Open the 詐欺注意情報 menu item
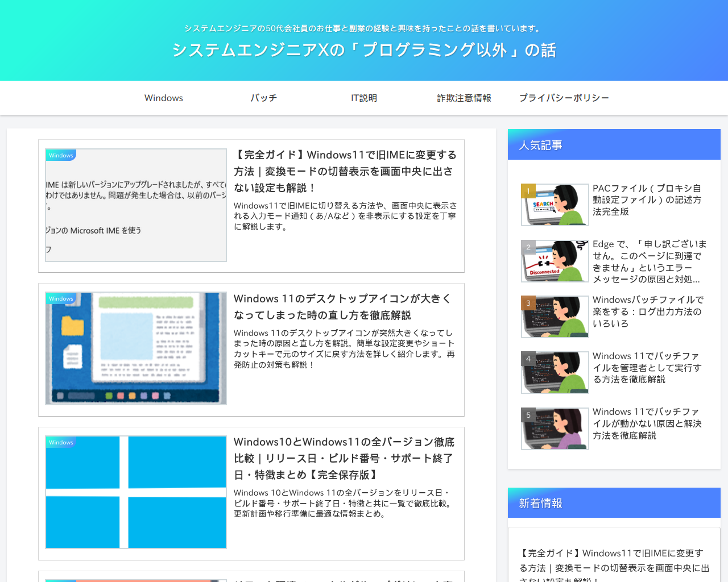 (x=464, y=98)
